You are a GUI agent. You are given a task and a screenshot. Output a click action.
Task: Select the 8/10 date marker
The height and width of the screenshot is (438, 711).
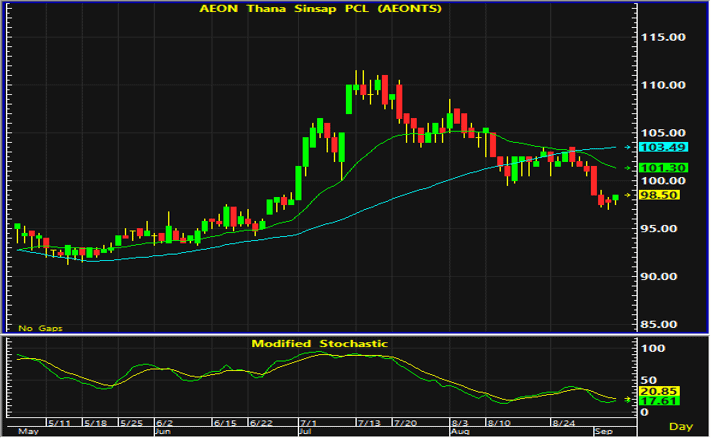[499, 423]
